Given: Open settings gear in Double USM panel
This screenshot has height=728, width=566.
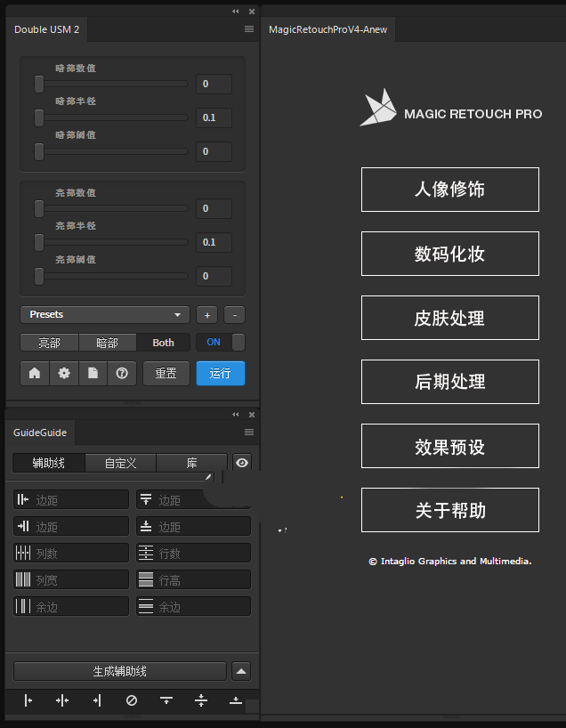Looking at the screenshot, I should [64, 373].
